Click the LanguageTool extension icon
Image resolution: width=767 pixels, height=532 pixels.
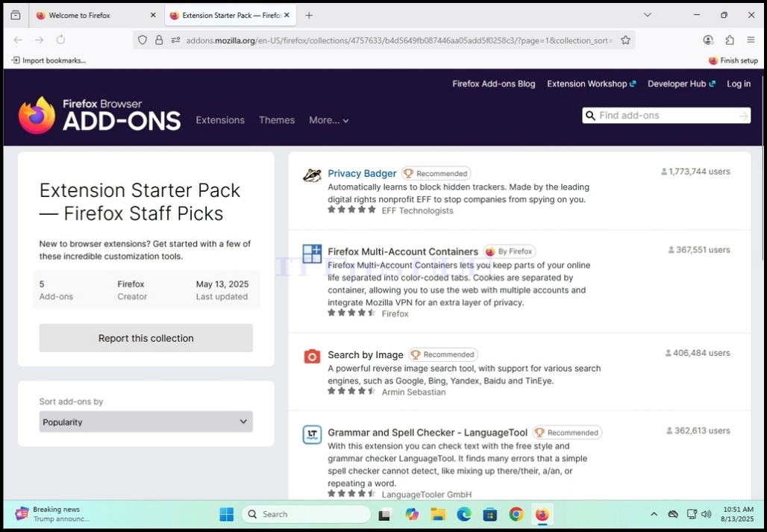(312, 434)
